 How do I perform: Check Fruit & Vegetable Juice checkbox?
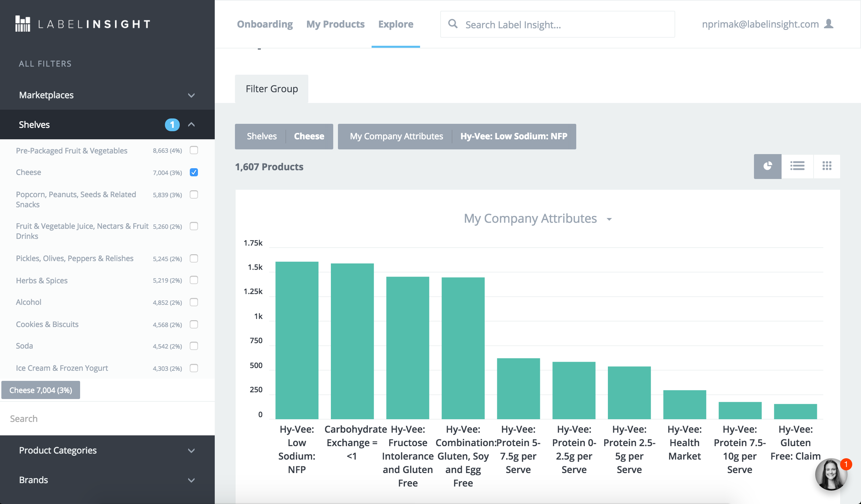click(x=194, y=226)
